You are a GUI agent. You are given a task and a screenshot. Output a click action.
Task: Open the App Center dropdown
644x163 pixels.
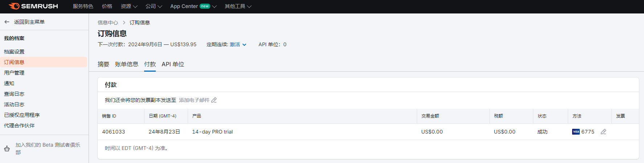tap(193, 6)
